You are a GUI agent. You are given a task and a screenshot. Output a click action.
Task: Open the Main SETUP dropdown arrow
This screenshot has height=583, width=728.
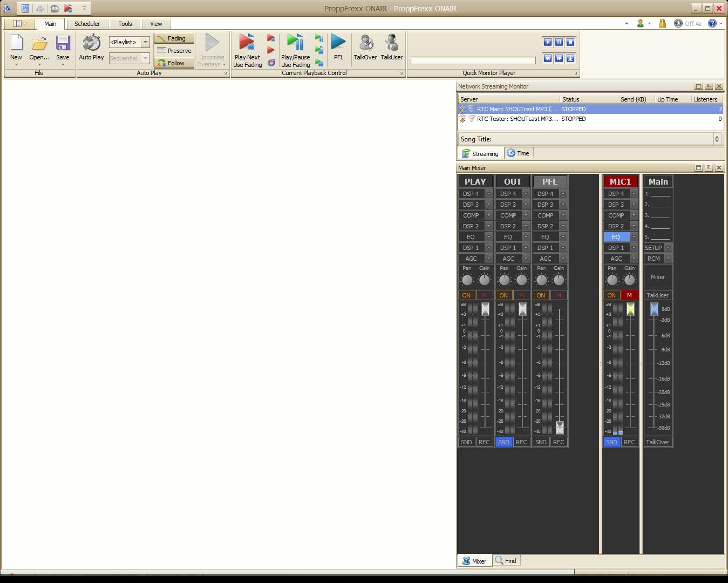[668, 248]
